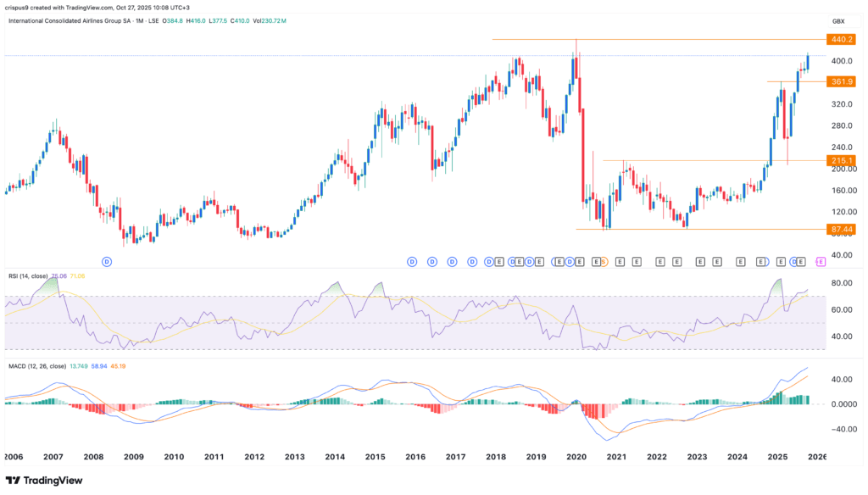Image resolution: width=868 pixels, height=495 pixels.
Task: Select the 87.44 orange price label
Action: click(x=841, y=229)
